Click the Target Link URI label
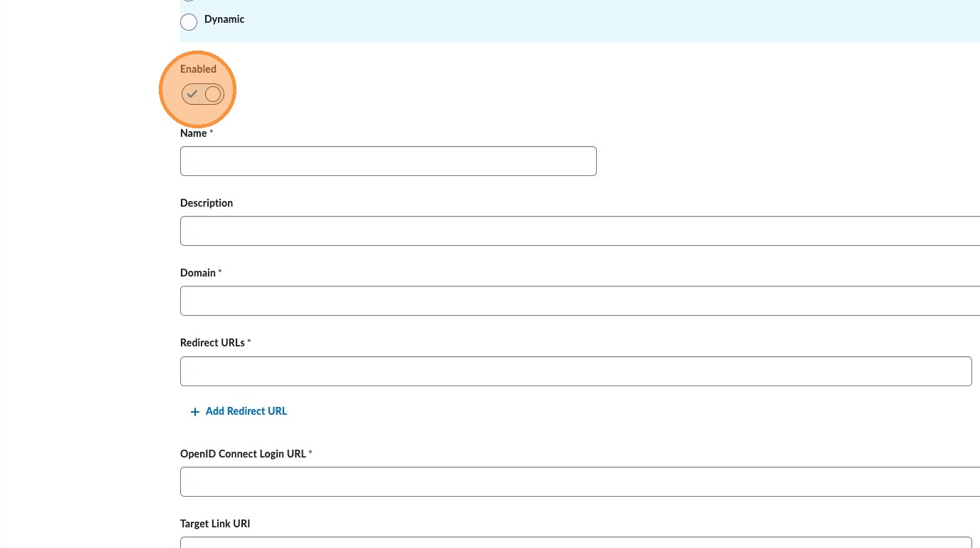 tap(215, 524)
